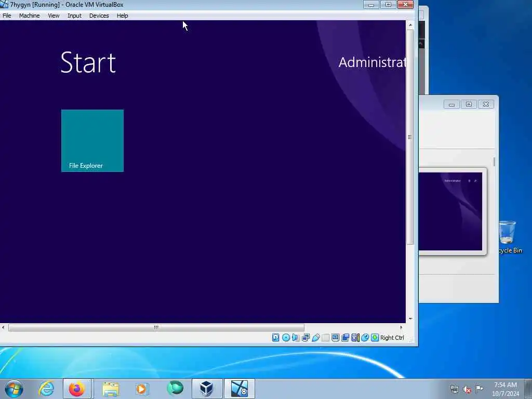Click the Right Ctrl host key label
Viewport: 532px width, 399px height.
pos(392,338)
